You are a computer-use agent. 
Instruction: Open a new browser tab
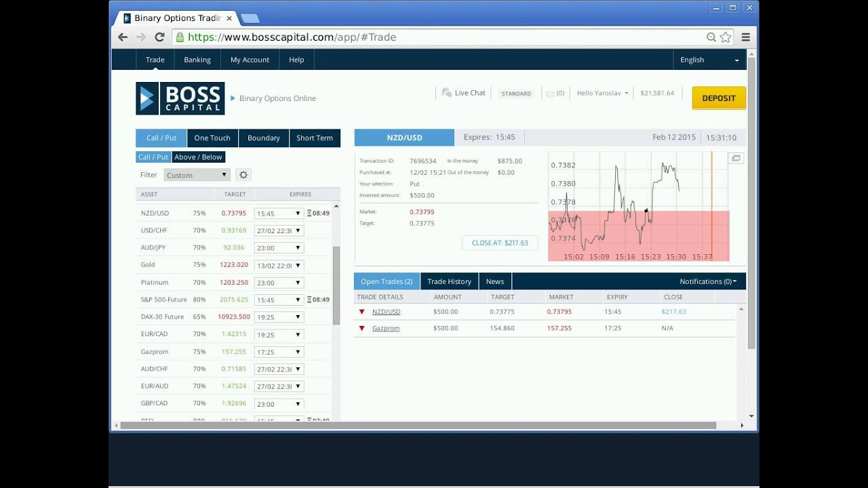click(x=250, y=18)
